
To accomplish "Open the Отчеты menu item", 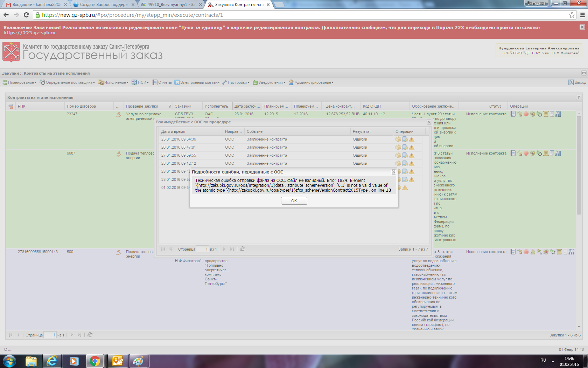I will (162, 82).
